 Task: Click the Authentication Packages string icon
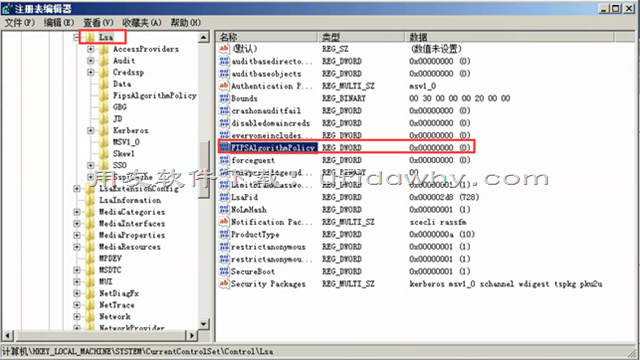pyautogui.click(x=224, y=86)
